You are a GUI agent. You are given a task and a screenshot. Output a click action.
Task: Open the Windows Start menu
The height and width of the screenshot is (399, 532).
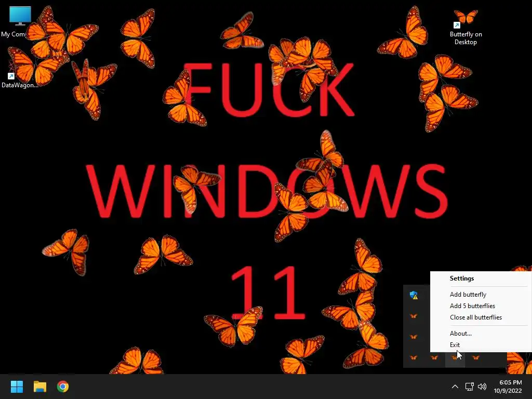pyautogui.click(x=17, y=387)
